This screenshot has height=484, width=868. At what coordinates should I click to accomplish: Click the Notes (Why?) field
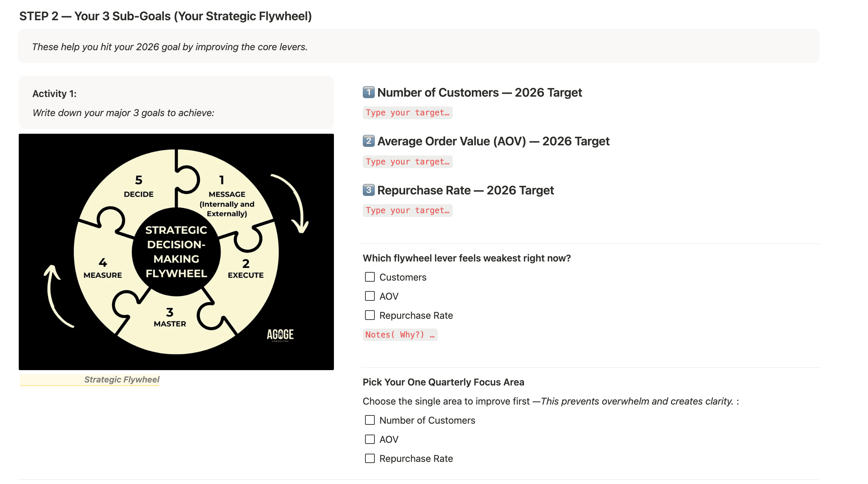coord(400,335)
